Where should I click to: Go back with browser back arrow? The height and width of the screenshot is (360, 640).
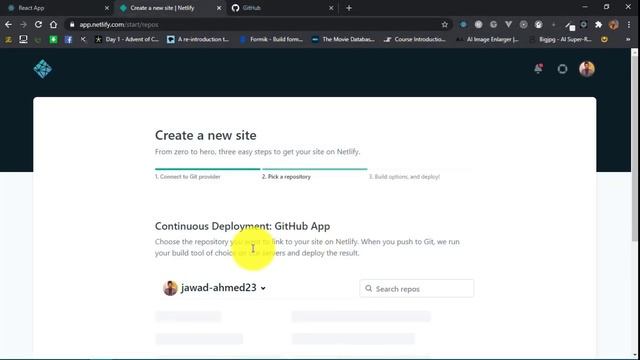pyautogui.click(x=8, y=24)
